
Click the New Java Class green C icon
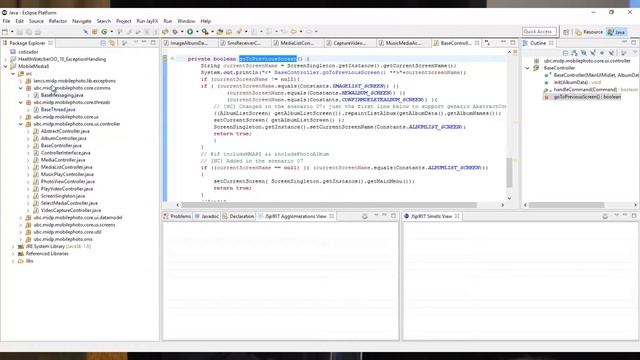tap(104, 31)
